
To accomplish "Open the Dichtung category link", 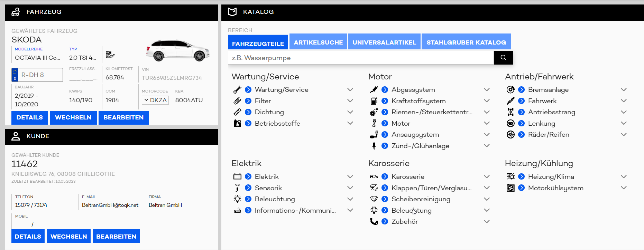I will click(x=269, y=112).
